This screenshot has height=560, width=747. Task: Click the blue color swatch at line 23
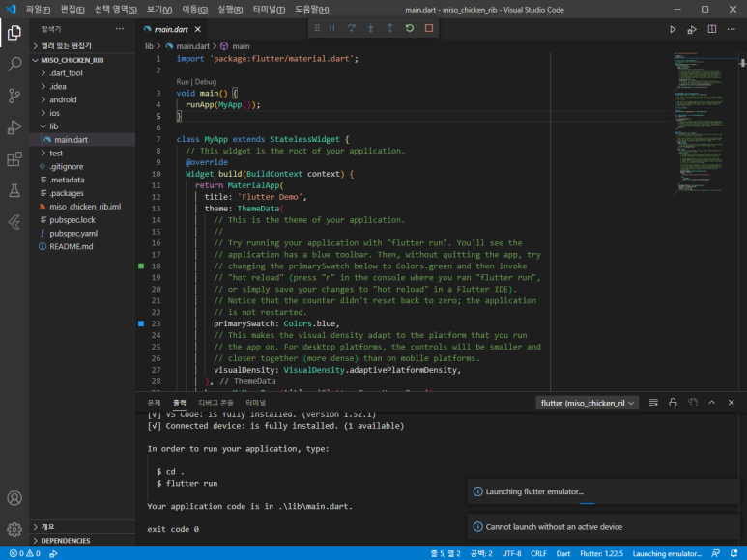click(x=141, y=323)
